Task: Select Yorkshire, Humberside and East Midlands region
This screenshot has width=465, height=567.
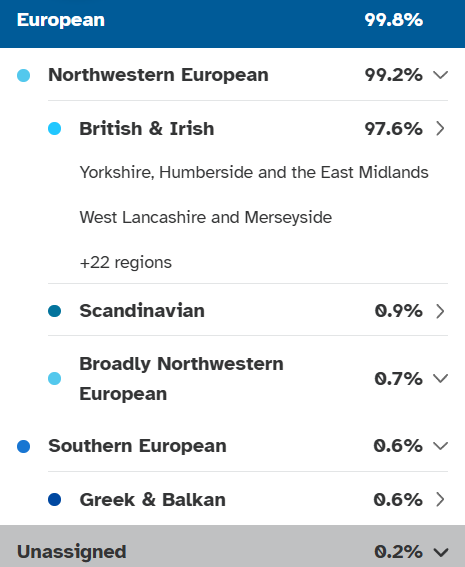Action: pyautogui.click(x=254, y=172)
